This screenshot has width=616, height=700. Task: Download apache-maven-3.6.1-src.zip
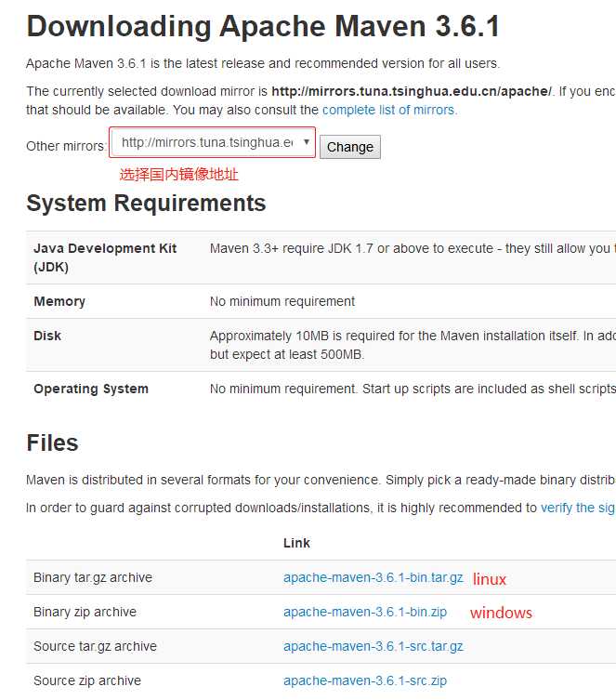point(365,680)
